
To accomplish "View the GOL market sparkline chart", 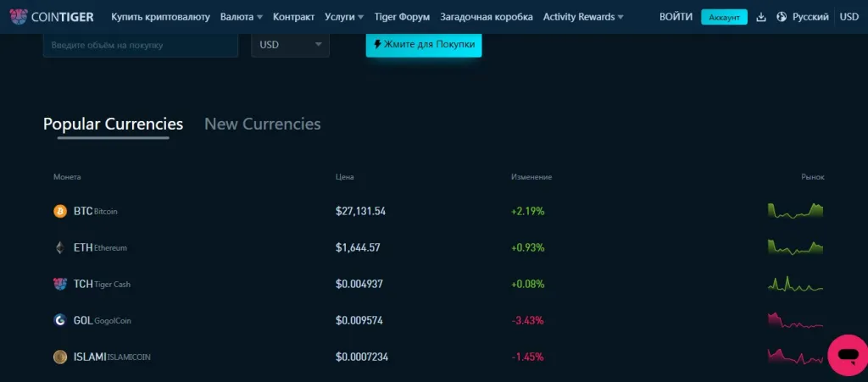I will [795, 320].
